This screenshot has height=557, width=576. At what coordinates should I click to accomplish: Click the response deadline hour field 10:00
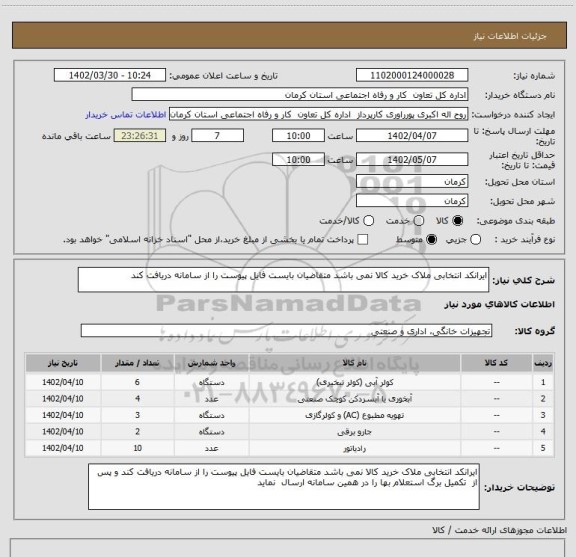coord(298,136)
